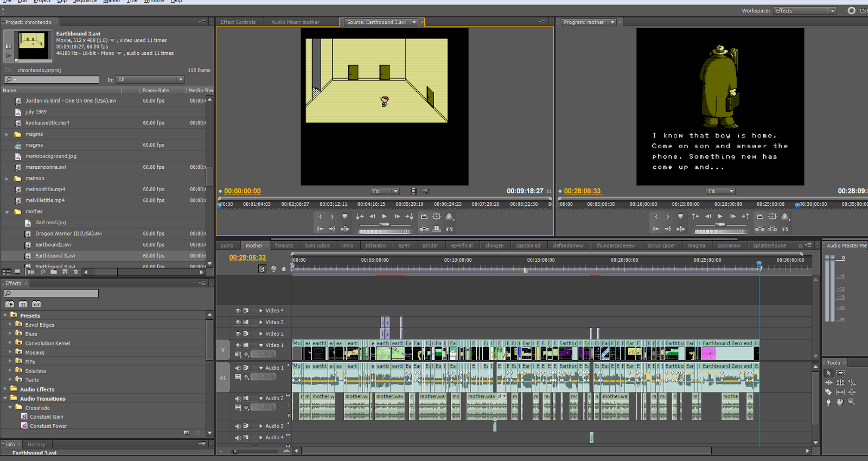Open the famista sequence tab
The image size is (868, 461).
284,245
